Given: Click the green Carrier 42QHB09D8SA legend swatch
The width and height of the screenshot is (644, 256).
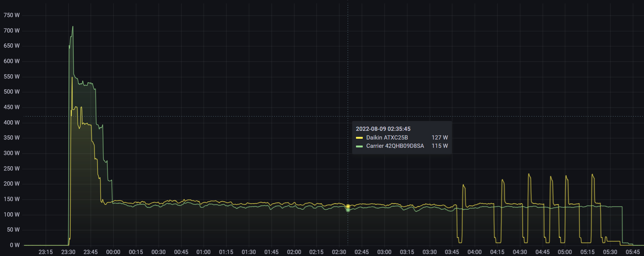Looking at the screenshot, I should [359, 146].
